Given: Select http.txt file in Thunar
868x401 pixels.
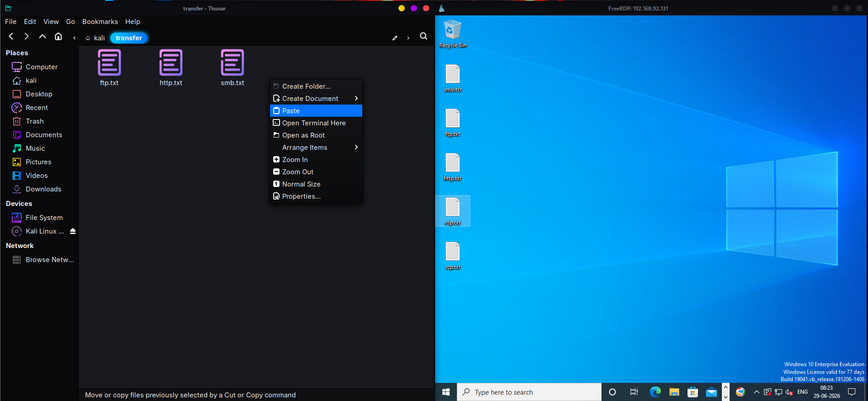Looking at the screenshot, I should (x=171, y=67).
